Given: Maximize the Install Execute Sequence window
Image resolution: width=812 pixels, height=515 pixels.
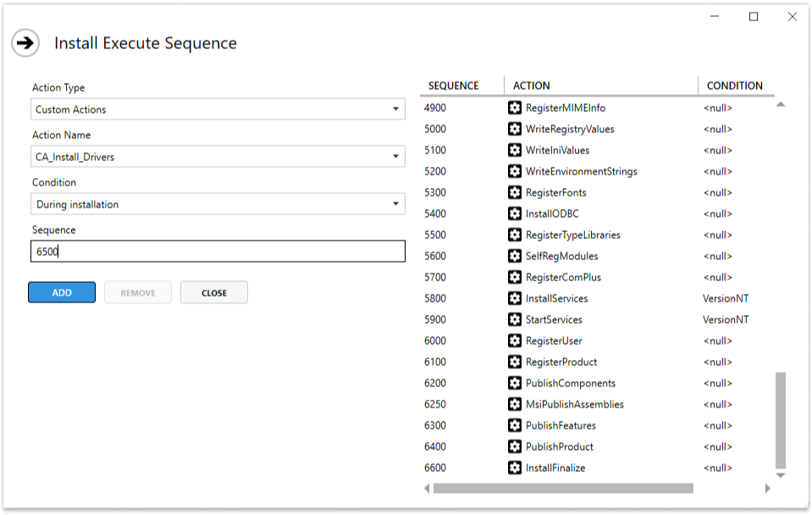Looking at the screenshot, I should coord(754,17).
